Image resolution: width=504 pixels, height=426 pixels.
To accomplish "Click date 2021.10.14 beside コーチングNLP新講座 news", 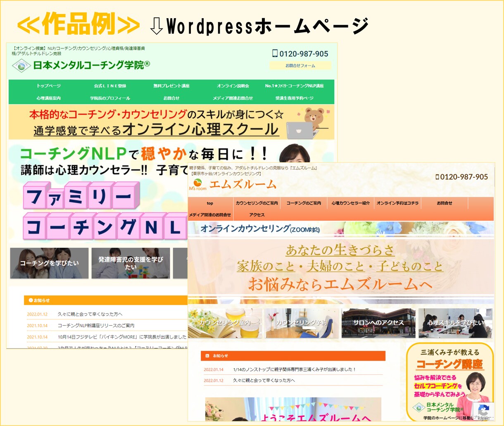I will [x=37, y=326].
